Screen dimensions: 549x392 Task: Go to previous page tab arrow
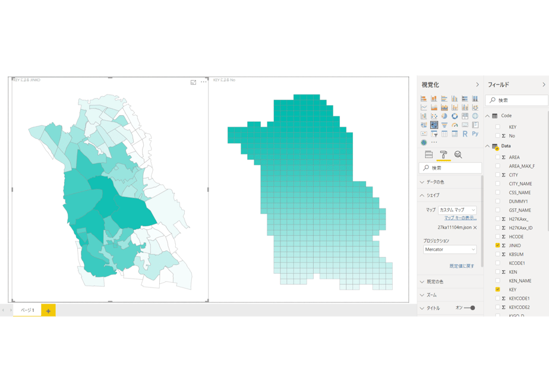3,310
